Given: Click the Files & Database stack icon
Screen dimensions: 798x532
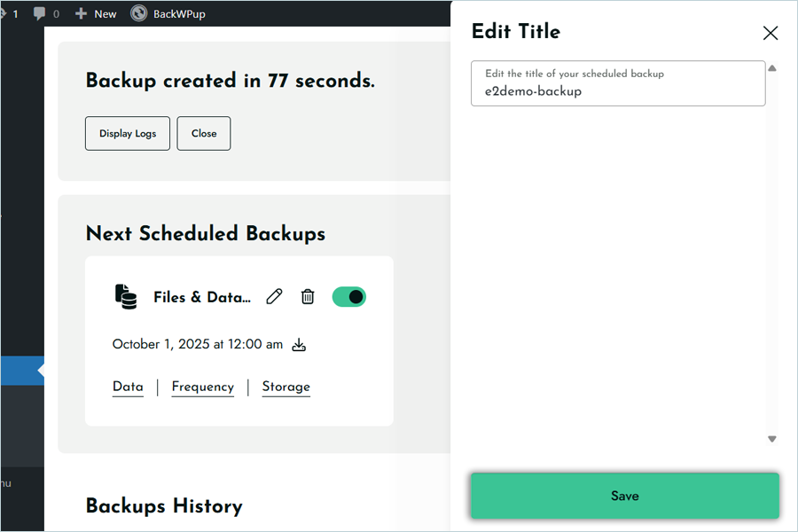Looking at the screenshot, I should tap(126, 297).
